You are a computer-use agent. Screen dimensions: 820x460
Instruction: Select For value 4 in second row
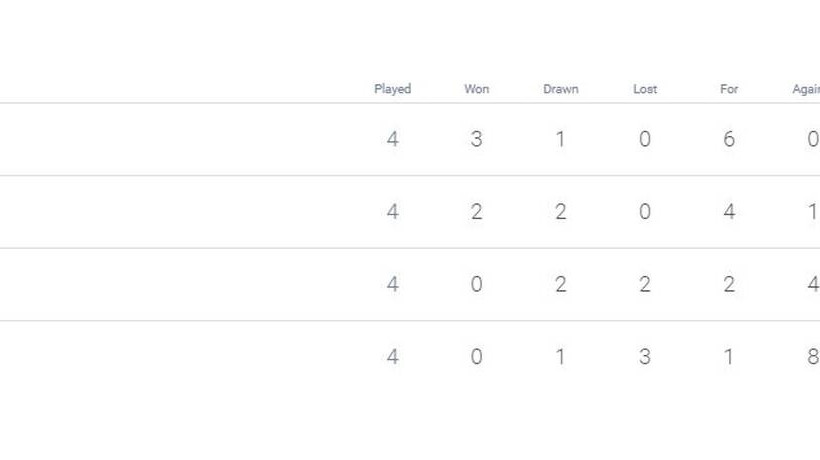[x=729, y=212]
